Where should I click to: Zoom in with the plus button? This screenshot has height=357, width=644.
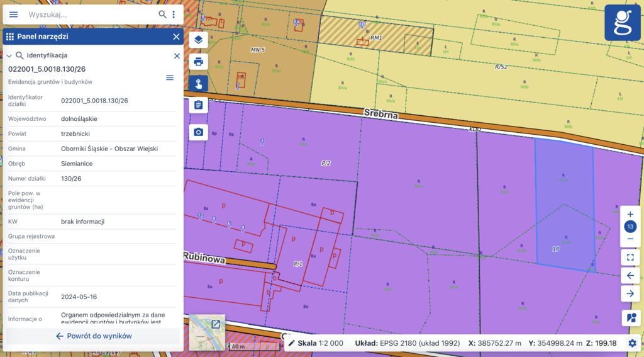[x=630, y=214]
